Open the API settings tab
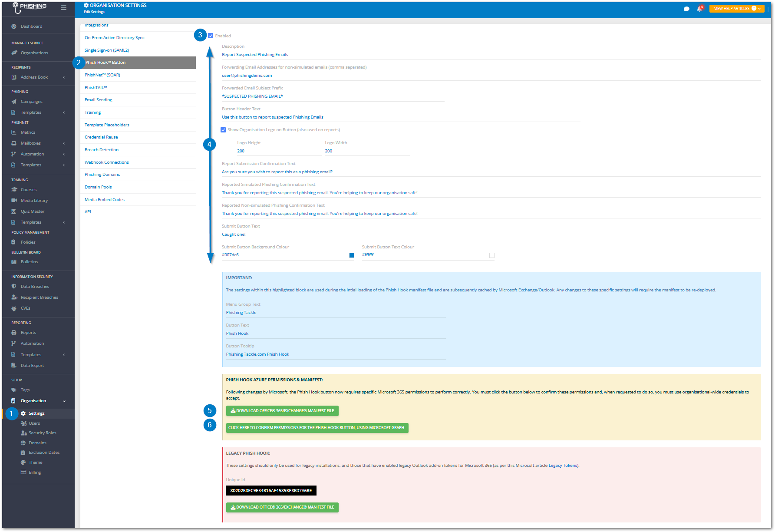Viewport: 775px width, 532px height. [x=138, y=212]
